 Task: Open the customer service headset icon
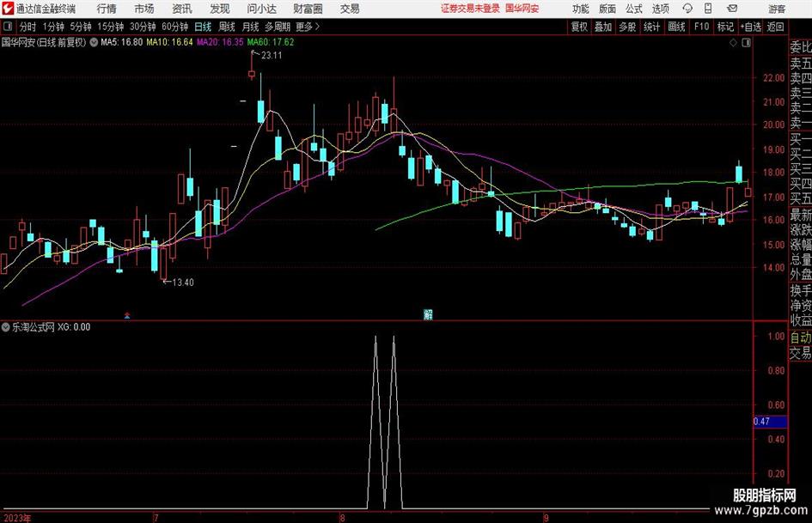click(687, 9)
